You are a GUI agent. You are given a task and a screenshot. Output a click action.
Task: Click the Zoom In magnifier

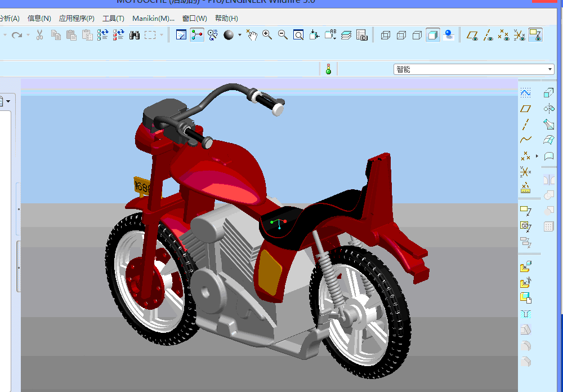click(267, 35)
